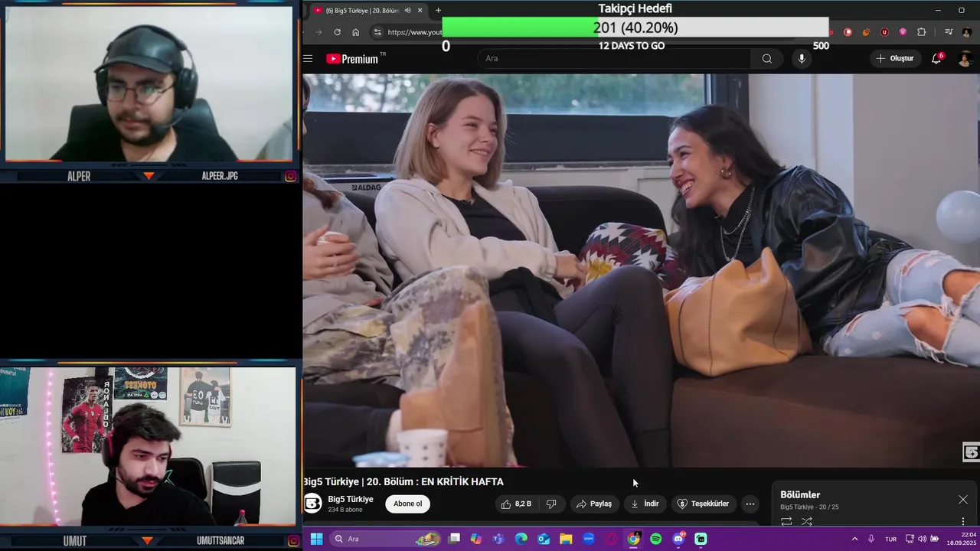Open a new browser tab

[x=438, y=10]
